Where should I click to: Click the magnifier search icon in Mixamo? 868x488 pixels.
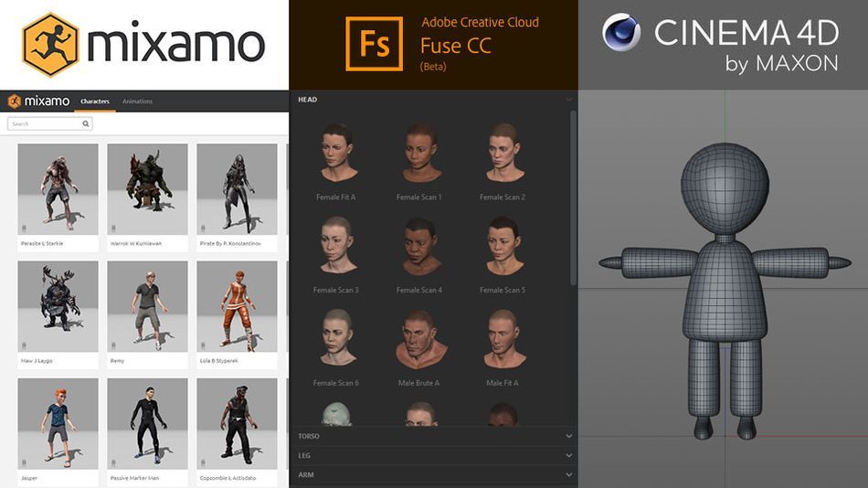click(86, 123)
